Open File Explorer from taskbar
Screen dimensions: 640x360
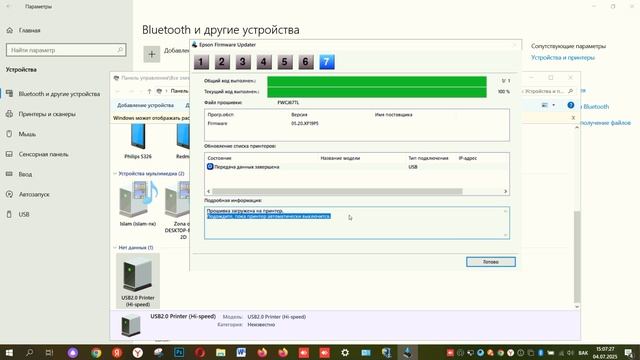(x=220, y=353)
